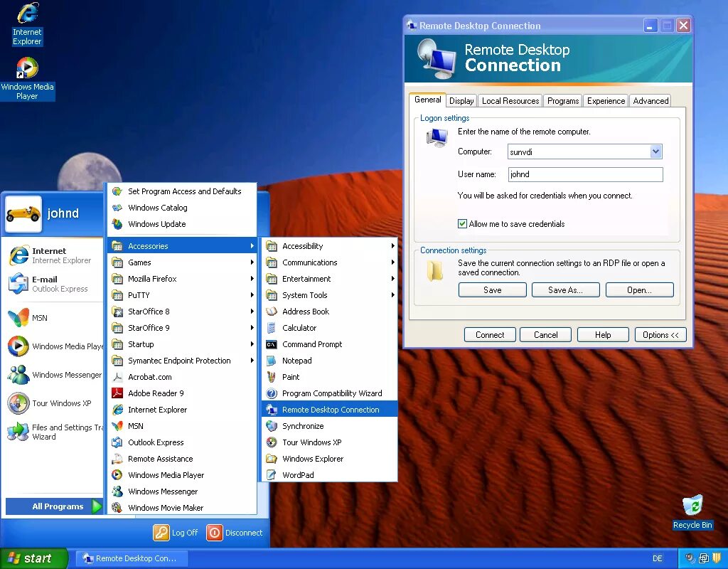Click the Help button
This screenshot has height=569, width=728.
(603, 335)
